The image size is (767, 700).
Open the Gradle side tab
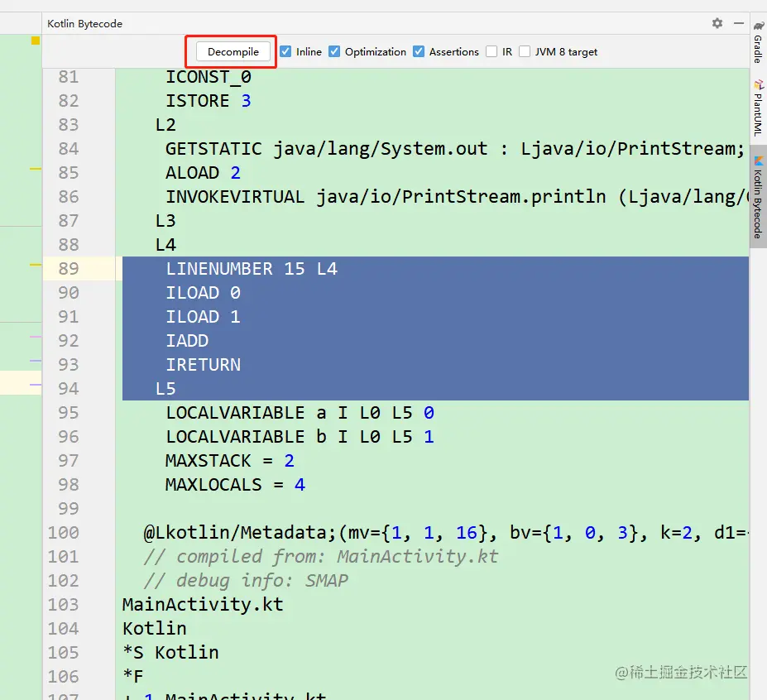click(x=758, y=42)
